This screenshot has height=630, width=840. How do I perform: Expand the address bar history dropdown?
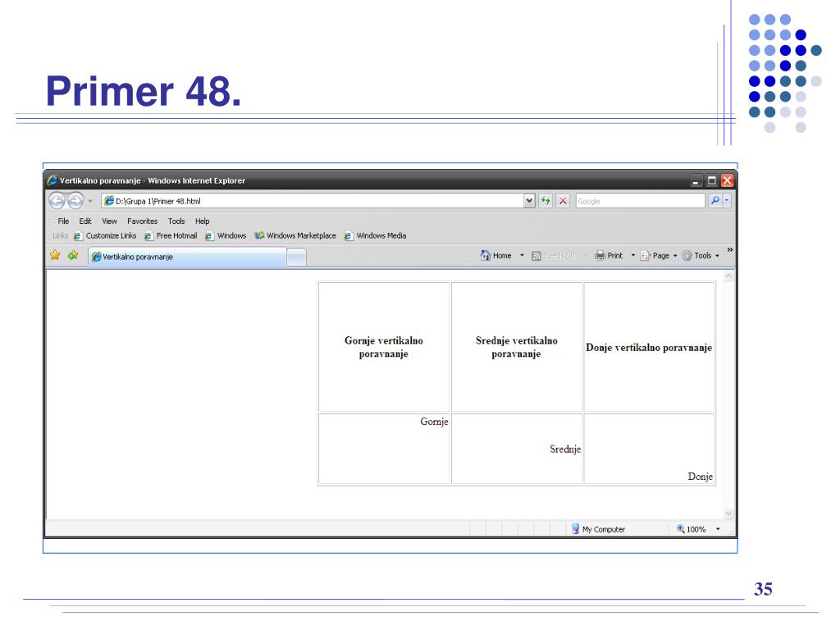pyautogui.click(x=529, y=201)
